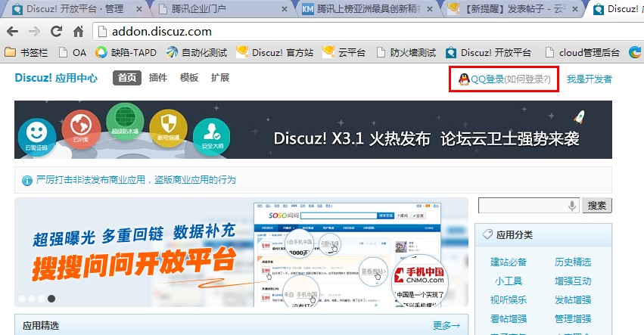Click the 超级防水墙 green wall icon
This screenshot has height=335, width=644.
coord(126,122)
